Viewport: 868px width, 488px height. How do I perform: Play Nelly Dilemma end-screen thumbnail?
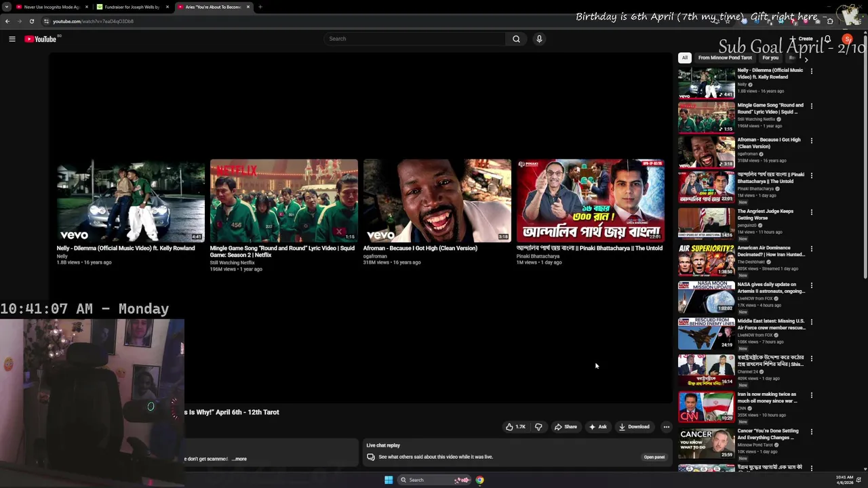130,201
